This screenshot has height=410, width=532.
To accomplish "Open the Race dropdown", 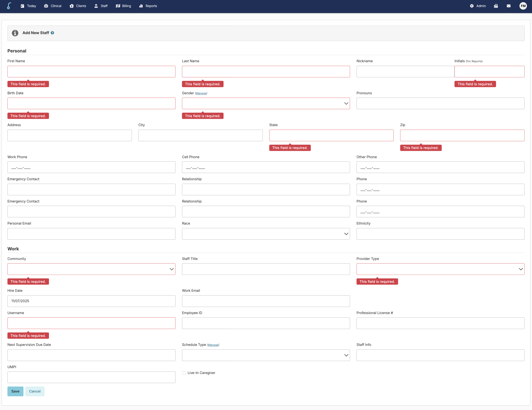I will [x=266, y=234].
